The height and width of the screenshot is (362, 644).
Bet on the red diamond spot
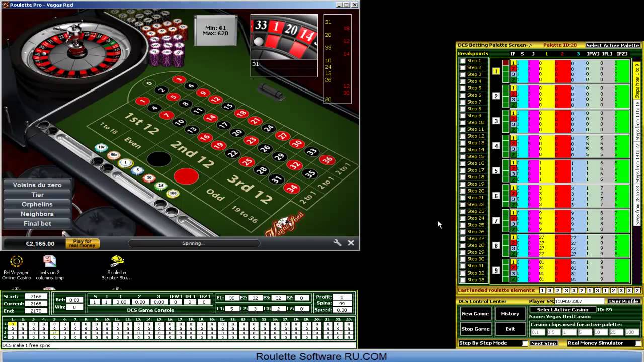[x=186, y=176]
